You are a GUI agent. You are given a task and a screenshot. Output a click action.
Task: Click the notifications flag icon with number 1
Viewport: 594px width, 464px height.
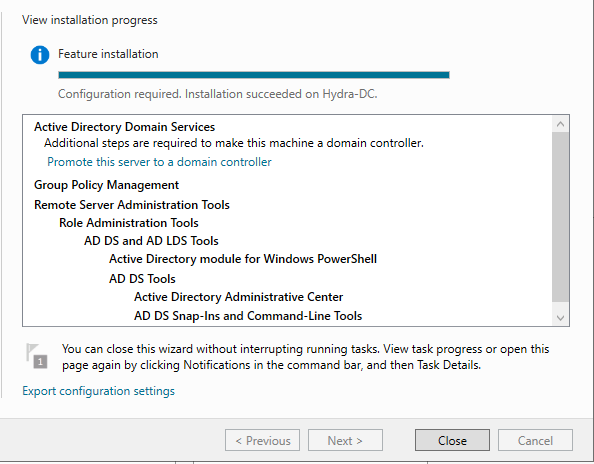point(37,356)
